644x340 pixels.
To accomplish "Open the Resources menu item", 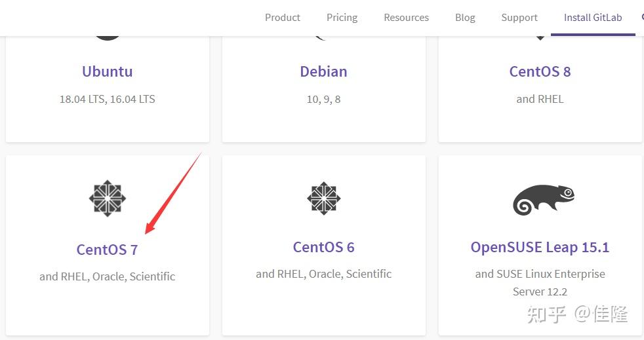I will [406, 18].
